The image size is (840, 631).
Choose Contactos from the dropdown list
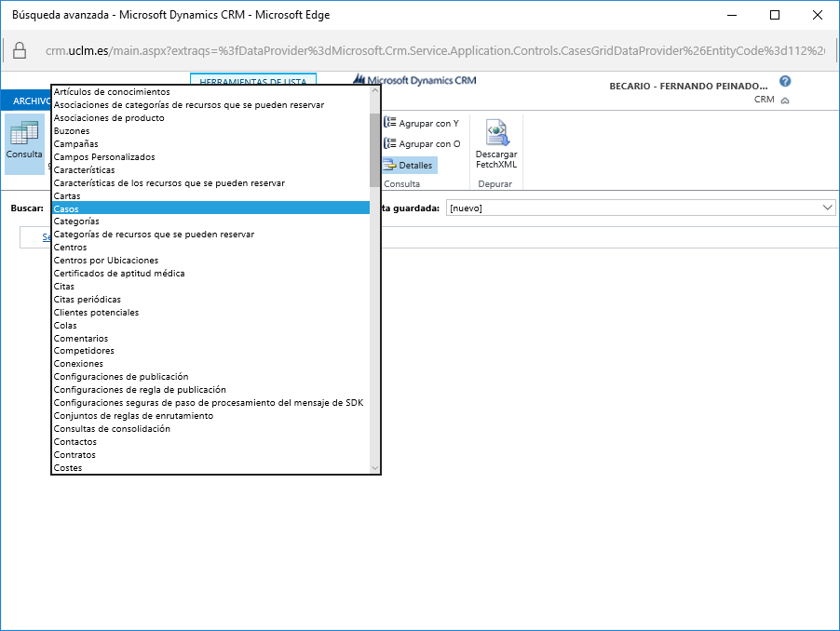(x=75, y=442)
